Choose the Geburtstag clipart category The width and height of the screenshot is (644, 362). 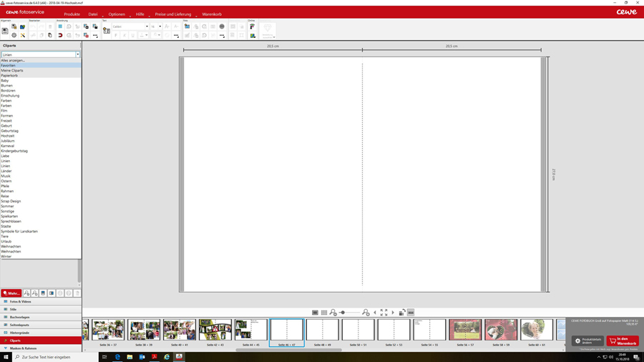40,131
